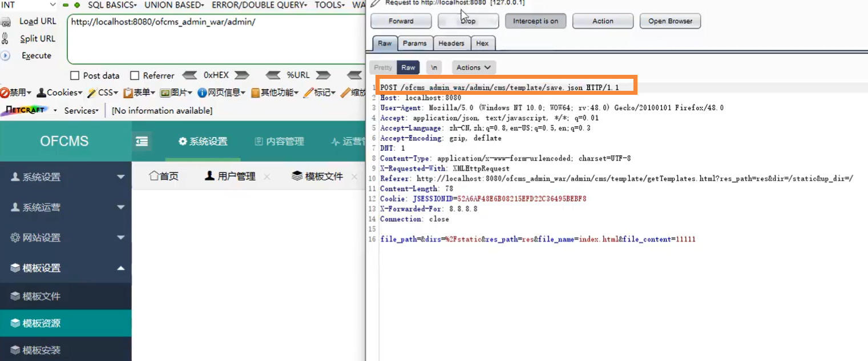This screenshot has height=361, width=868.
Task: Open the TOOLS menu
Action: [x=330, y=5]
